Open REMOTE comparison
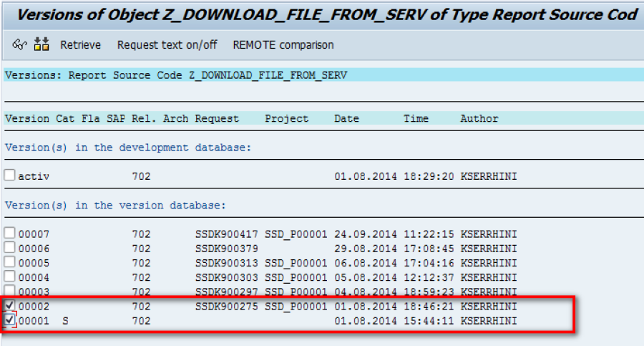The image size is (644, 346). (x=283, y=45)
